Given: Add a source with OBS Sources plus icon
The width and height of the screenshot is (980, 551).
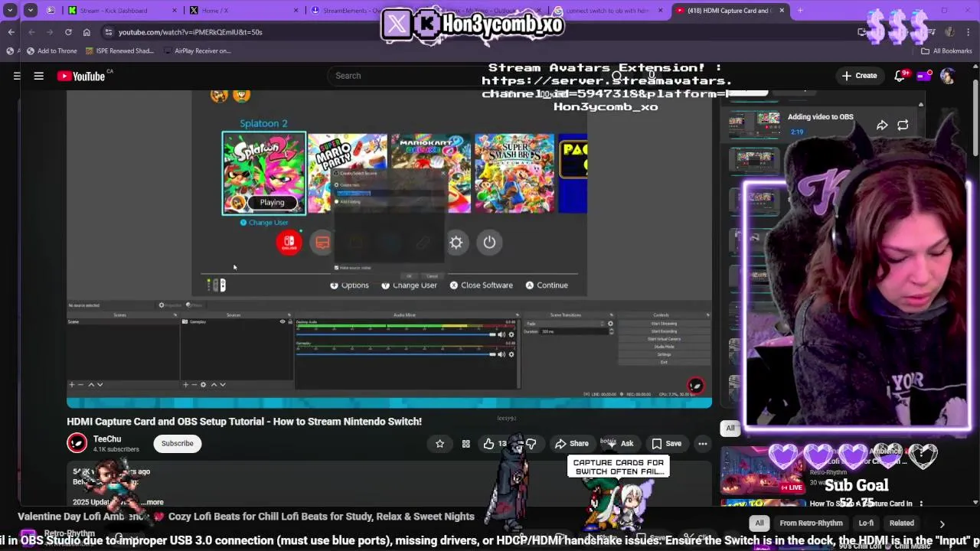Looking at the screenshot, I should click(185, 384).
